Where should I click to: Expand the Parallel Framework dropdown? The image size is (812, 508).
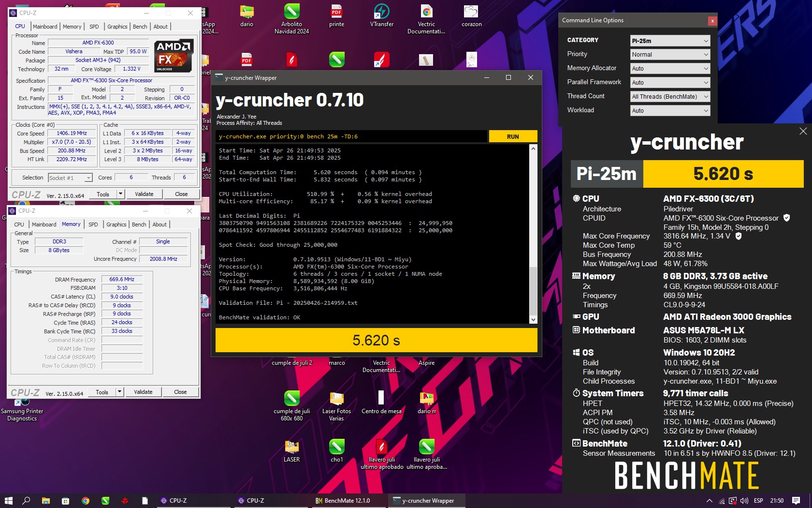(x=670, y=83)
